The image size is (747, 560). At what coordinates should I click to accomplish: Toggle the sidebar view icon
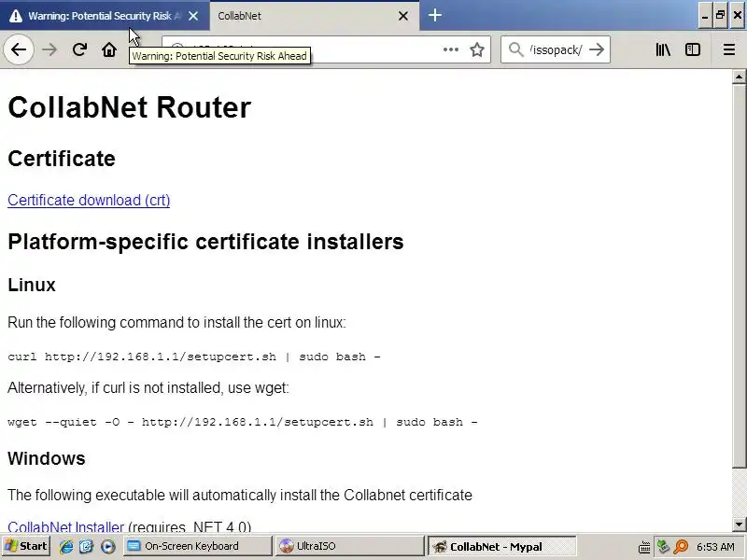pyautogui.click(x=693, y=49)
